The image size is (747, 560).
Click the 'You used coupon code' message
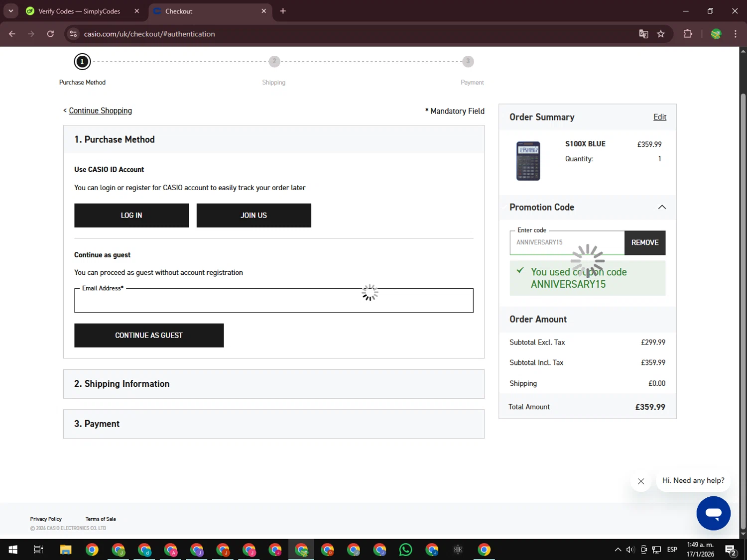click(x=588, y=278)
